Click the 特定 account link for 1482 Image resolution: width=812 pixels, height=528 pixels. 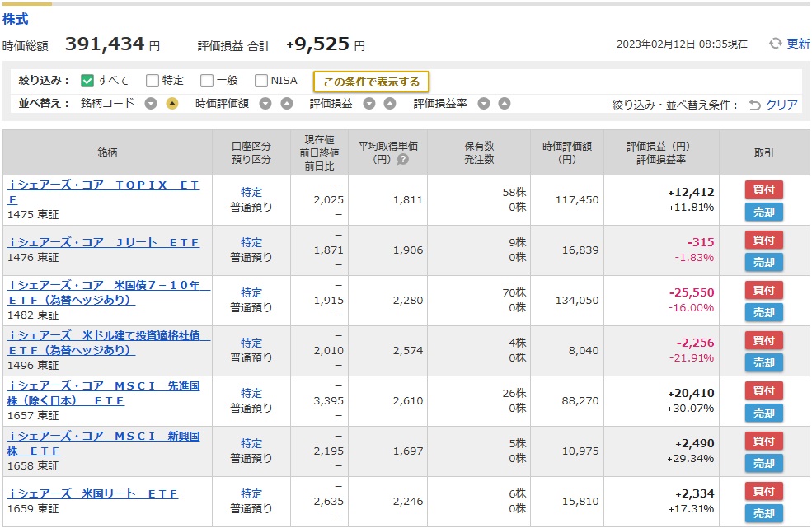[x=251, y=292]
